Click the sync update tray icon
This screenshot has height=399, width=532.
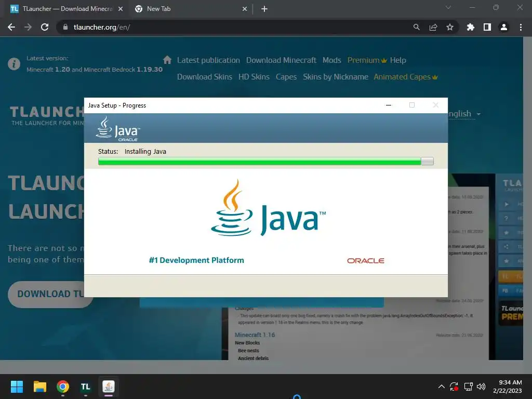tap(454, 387)
